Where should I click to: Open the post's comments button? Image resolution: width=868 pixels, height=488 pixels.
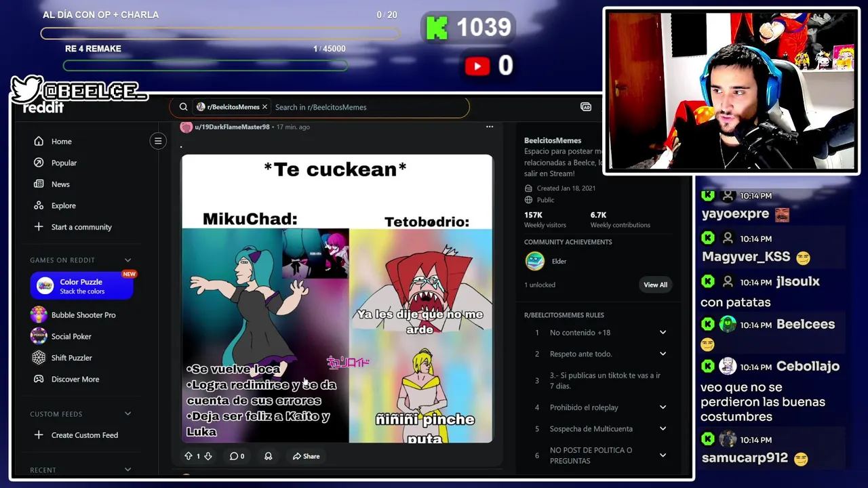tap(237, 456)
